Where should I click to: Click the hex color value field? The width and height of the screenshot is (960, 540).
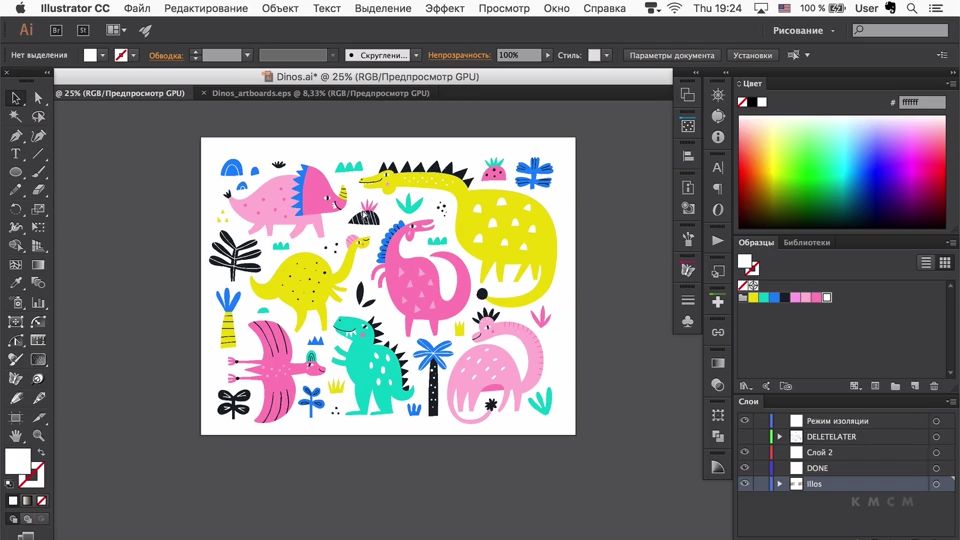point(921,102)
